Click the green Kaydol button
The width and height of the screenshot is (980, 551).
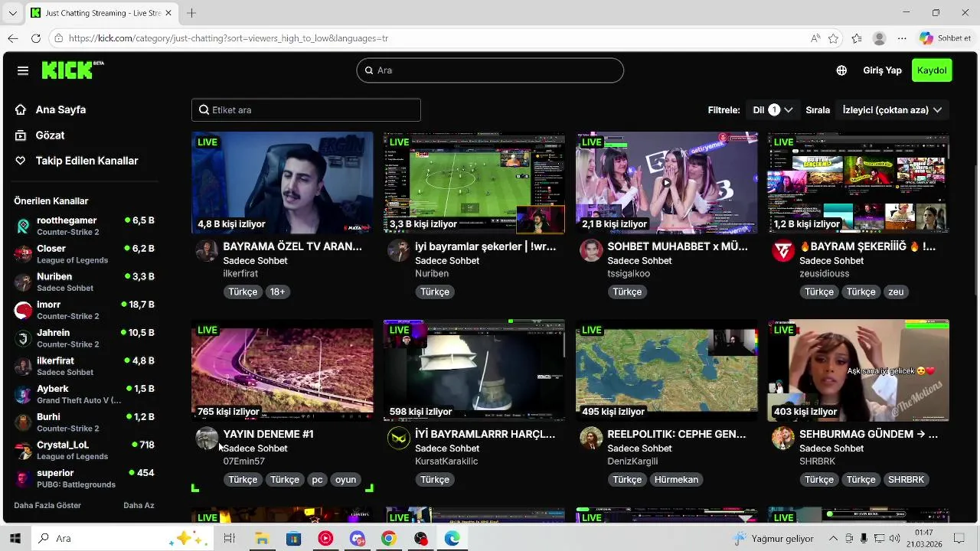[932, 70]
